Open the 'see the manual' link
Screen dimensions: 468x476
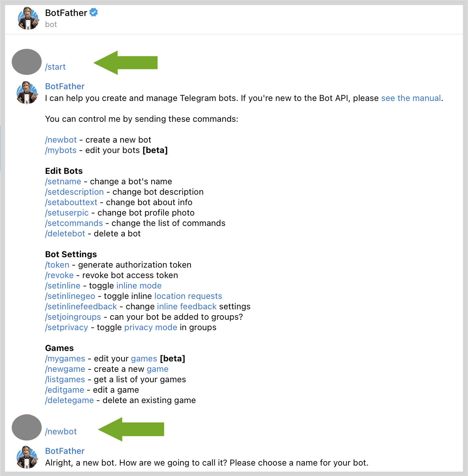[411, 98]
